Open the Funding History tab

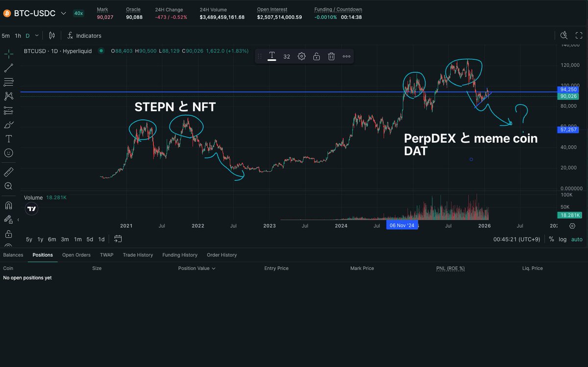coord(180,255)
